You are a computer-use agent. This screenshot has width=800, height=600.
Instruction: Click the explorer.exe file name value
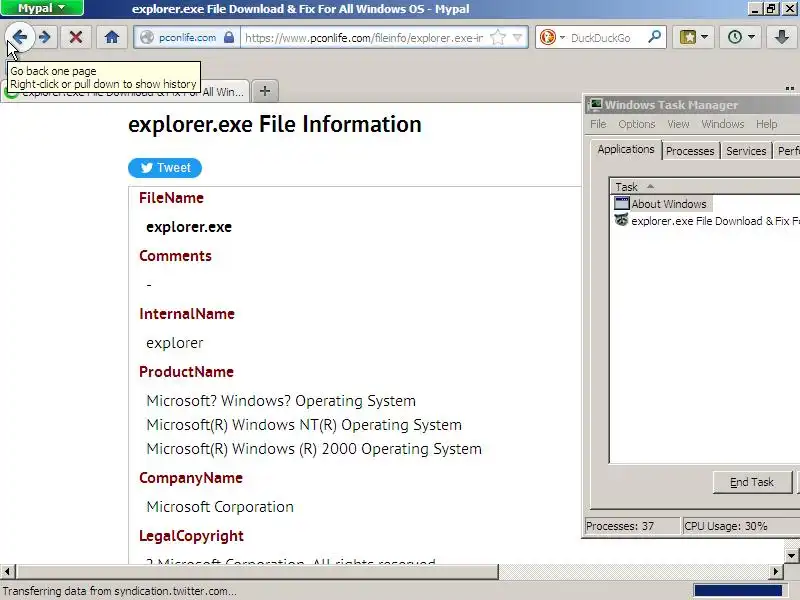pyautogui.click(x=189, y=227)
